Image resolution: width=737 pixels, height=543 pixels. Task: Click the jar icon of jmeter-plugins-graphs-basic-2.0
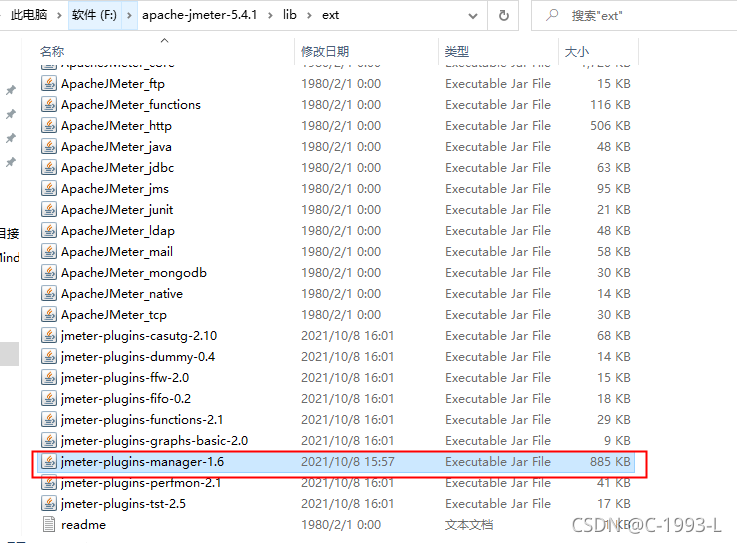pos(49,441)
